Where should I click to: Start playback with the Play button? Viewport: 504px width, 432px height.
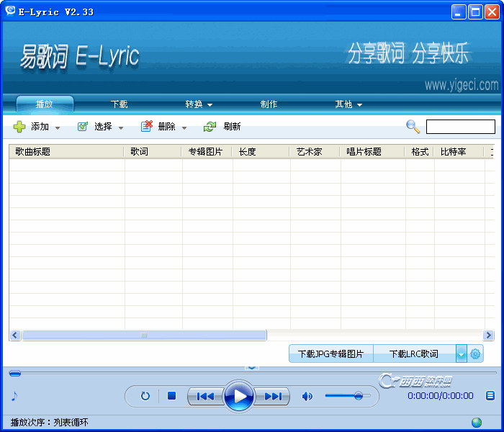[239, 396]
